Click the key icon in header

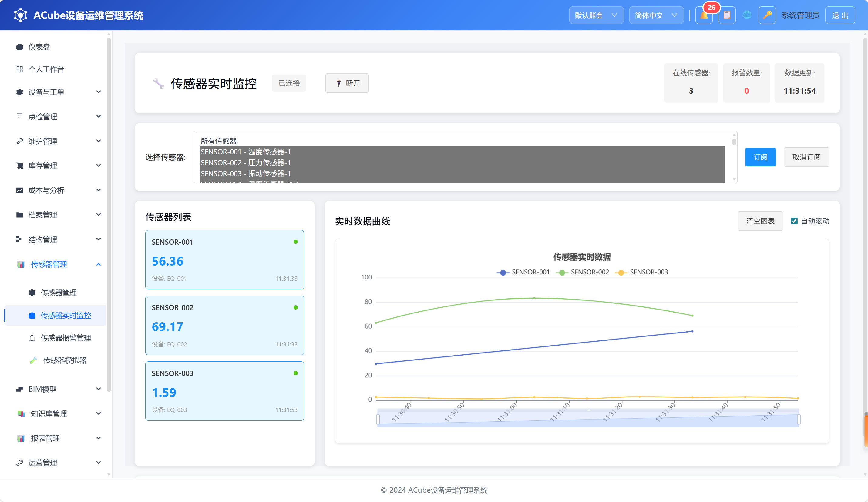pyautogui.click(x=767, y=15)
